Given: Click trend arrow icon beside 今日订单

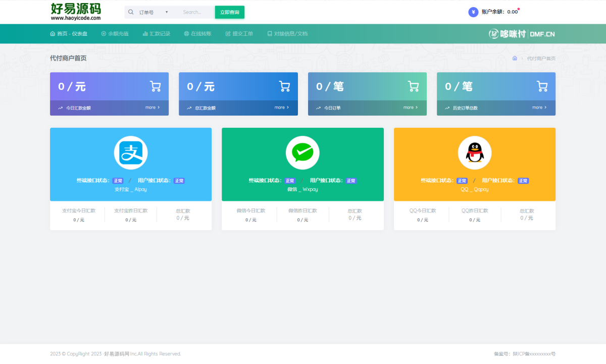Looking at the screenshot, I should tap(318, 108).
